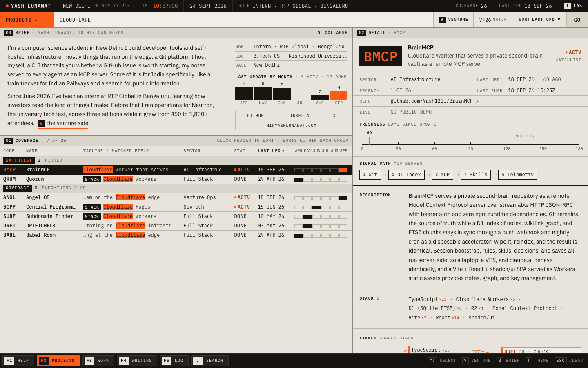The height and width of the screenshot is (368, 588).
Task: Click the V VENTURE footer shortcut
Action: click(x=477, y=361)
